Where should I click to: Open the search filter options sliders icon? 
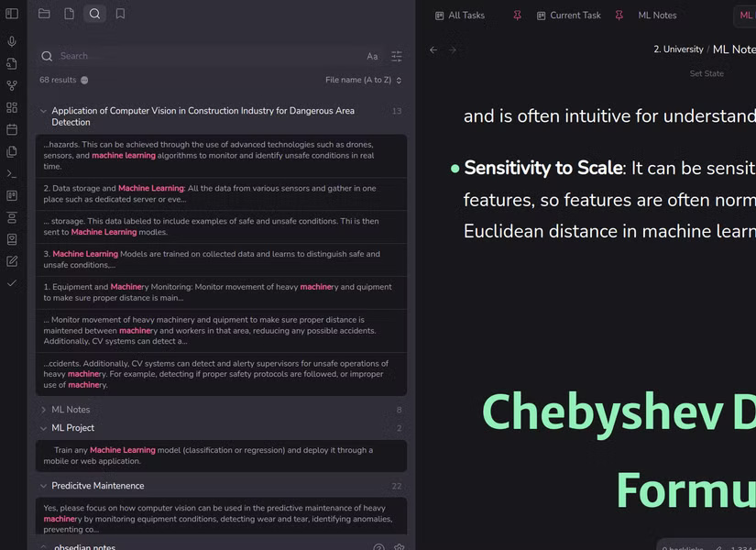click(x=396, y=56)
